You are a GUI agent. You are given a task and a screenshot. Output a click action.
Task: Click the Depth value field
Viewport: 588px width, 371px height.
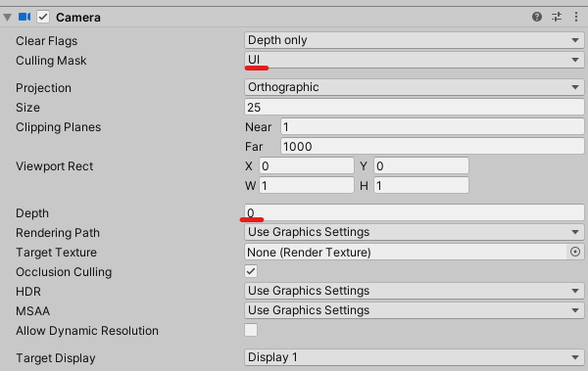[414, 212]
